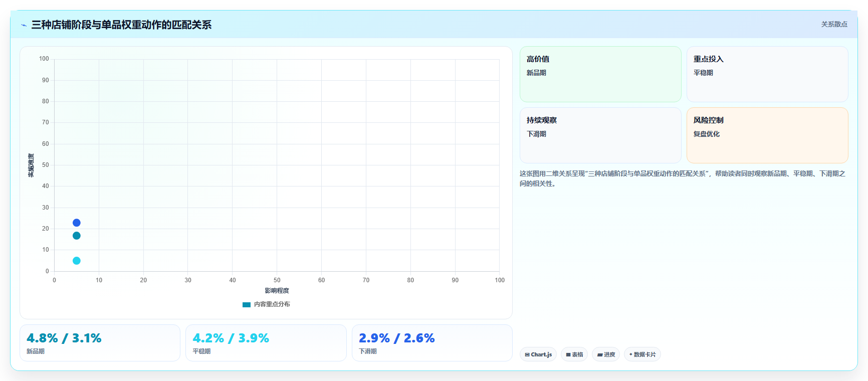Click the 实施难度 y-axis title
The height and width of the screenshot is (381, 868).
pyautogui.click(x=31, y=165)
